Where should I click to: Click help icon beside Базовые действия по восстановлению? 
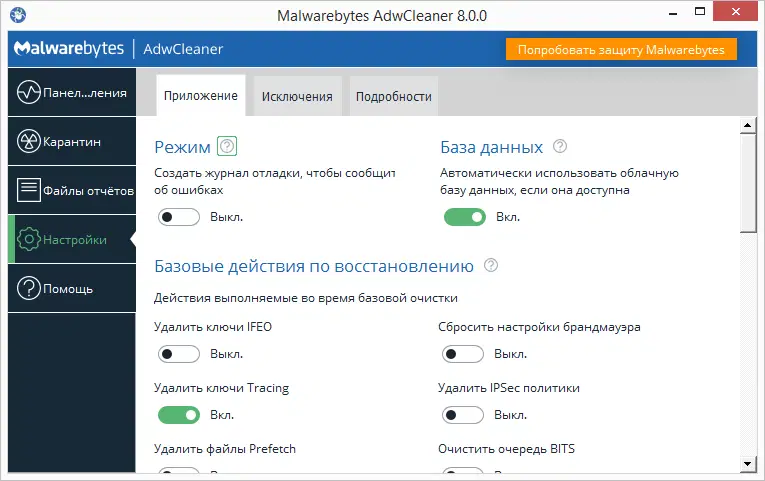490,265
